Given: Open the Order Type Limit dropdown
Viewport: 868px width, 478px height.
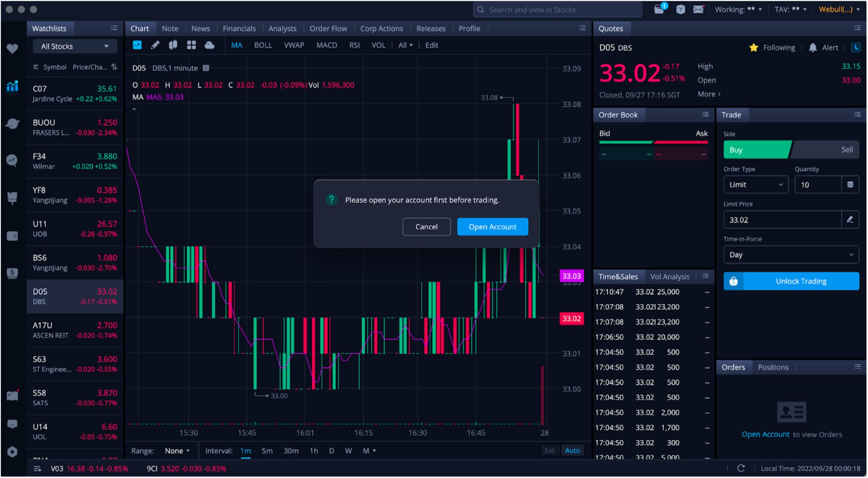Looking at the screenshot, I should (x=756, y=185).
